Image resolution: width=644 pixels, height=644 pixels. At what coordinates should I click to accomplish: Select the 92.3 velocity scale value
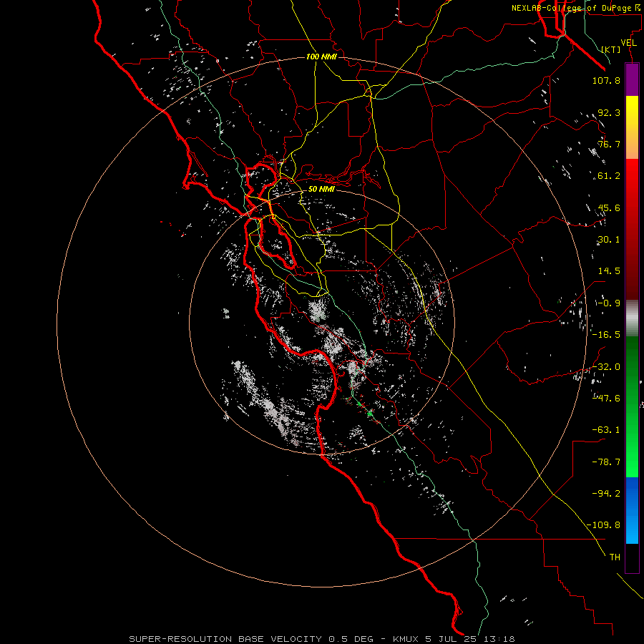click(x=609, y=112)
